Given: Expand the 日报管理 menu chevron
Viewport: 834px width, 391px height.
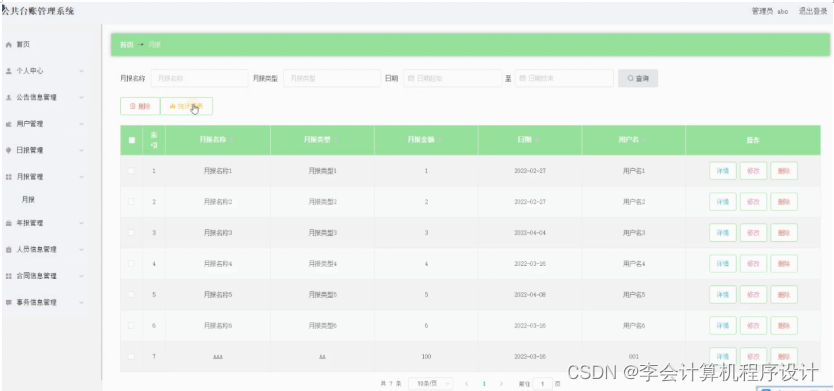Looking at the screenshot, I should 81,151.
